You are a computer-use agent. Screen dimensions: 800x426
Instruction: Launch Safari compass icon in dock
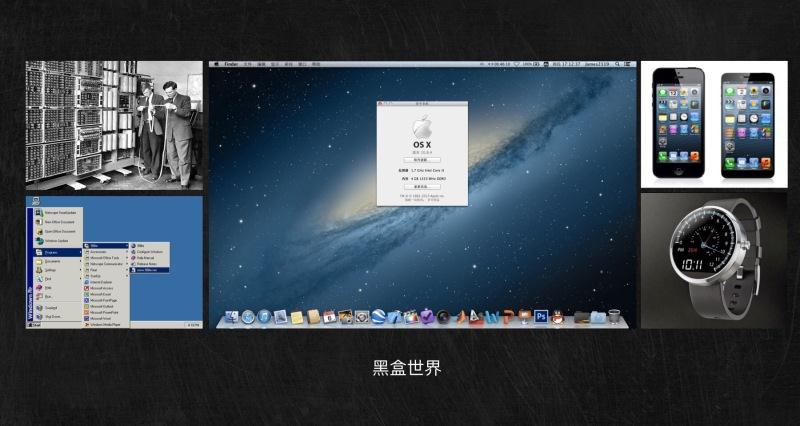pos(248,317)
